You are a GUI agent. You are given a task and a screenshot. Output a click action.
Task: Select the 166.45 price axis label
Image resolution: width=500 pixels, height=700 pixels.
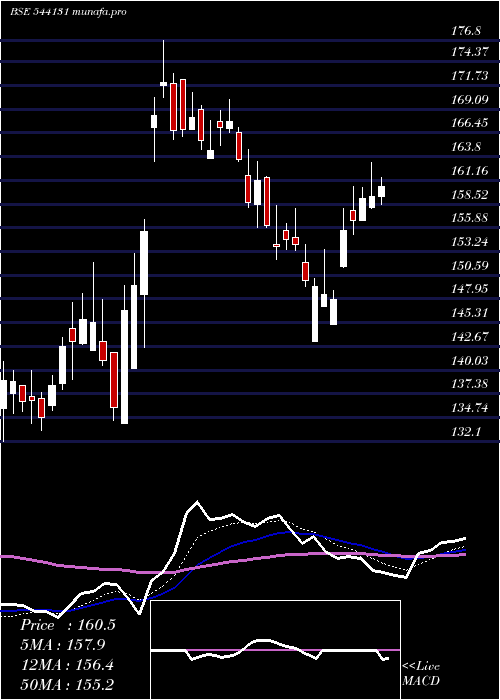coord(469,123)
